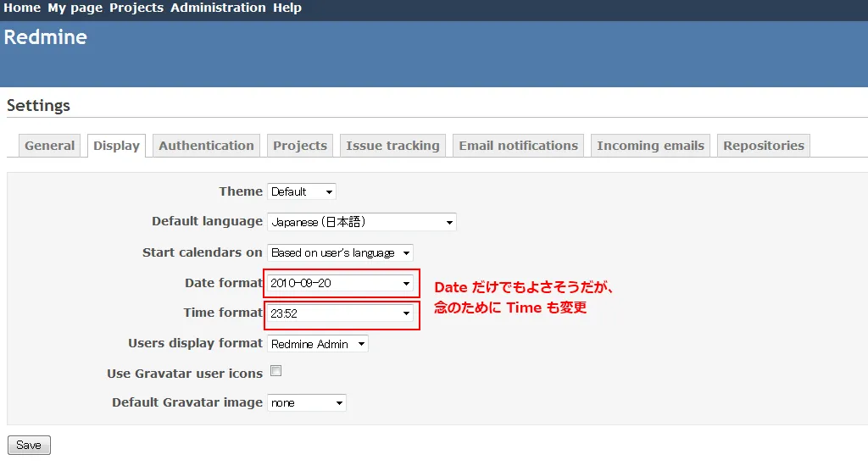Select the Display tab
Image resolution: width=868 pixels, height=471 pixels.
(116, 146)
